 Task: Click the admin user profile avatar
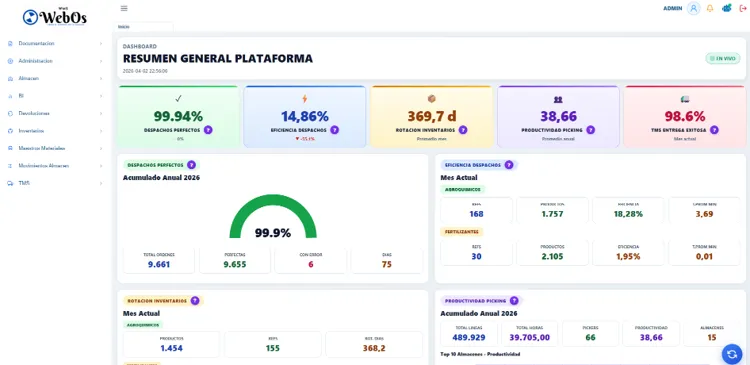694,8
